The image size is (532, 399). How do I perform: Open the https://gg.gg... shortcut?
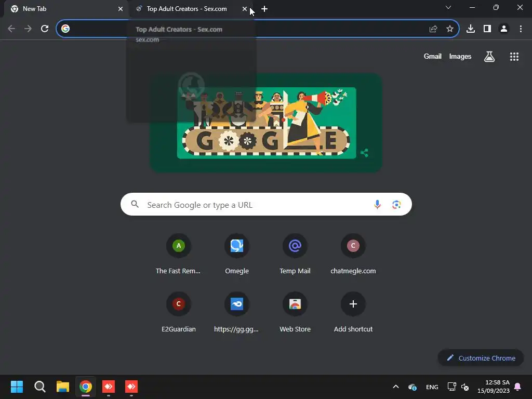click(237, 312)
